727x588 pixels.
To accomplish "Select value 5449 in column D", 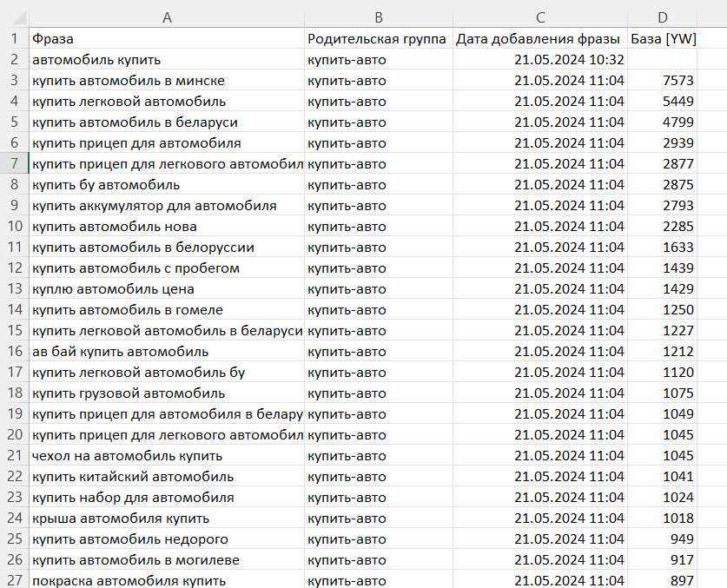I will pyautogui.click(x=662, y=101).
